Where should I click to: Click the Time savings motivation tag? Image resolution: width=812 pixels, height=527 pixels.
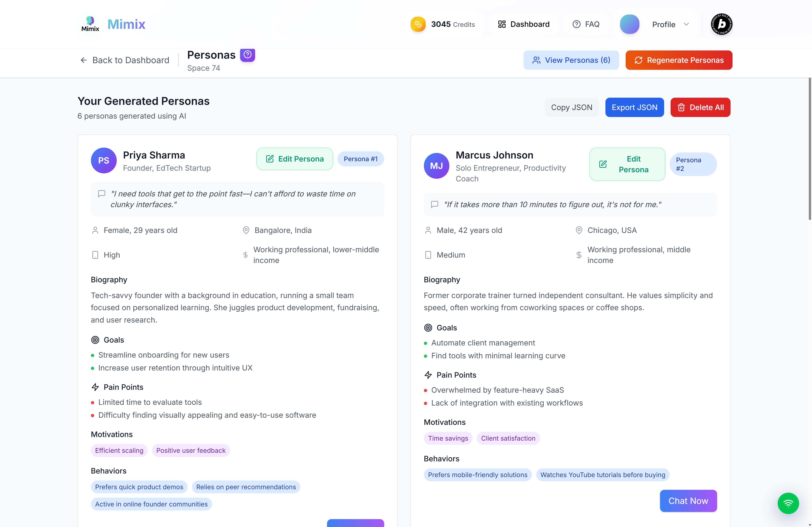click(448, 438)
